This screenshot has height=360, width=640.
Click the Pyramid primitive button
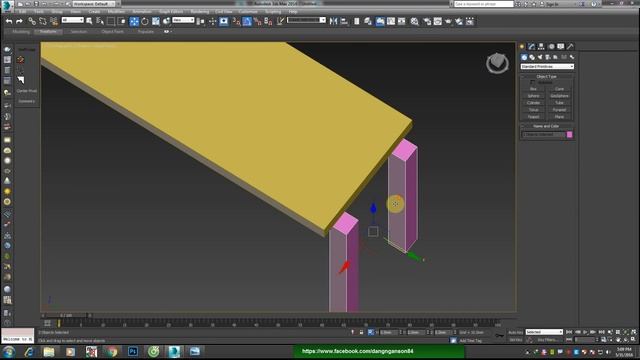pos(559,110)
